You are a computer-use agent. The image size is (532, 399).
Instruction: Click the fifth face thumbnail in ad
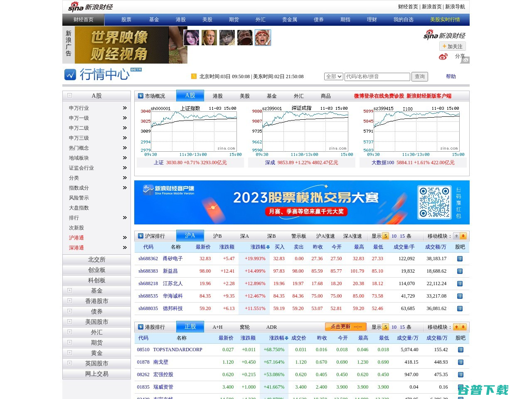tap(263, 37)
